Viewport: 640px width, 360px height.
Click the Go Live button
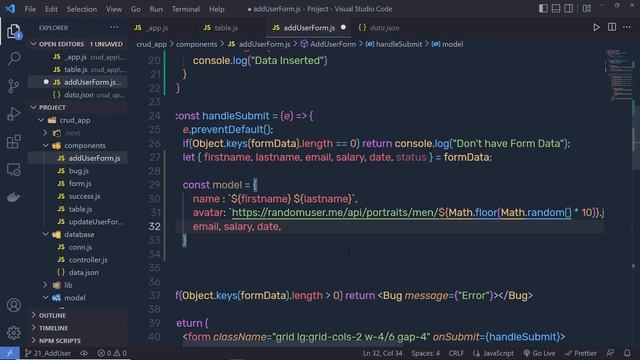539,353
